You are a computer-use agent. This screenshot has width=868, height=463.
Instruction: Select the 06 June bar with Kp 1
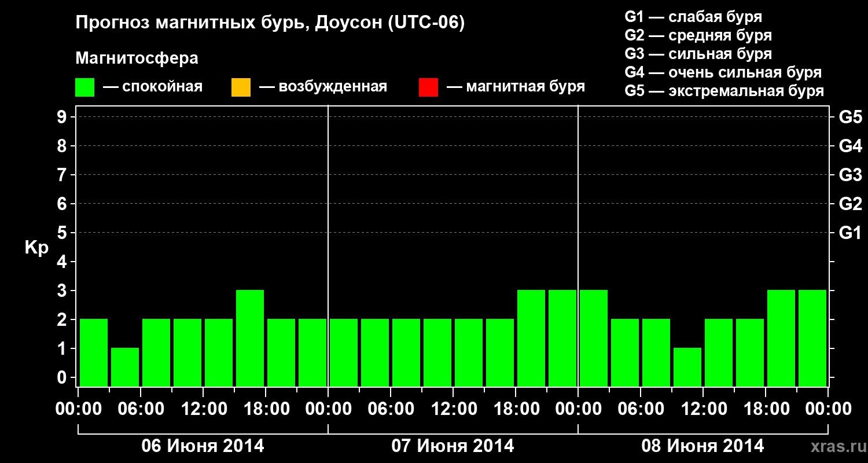click(125, 367)
